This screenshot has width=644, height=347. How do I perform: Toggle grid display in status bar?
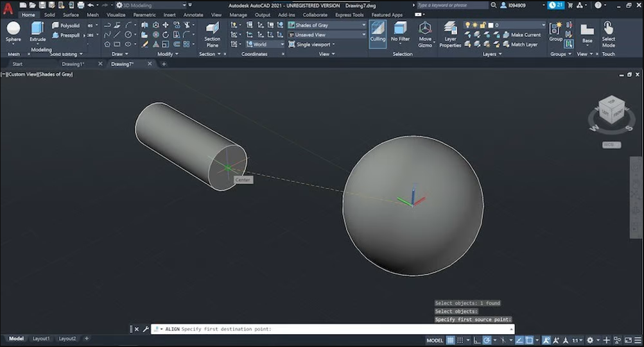pyautogui.click(x=451, y=340)
